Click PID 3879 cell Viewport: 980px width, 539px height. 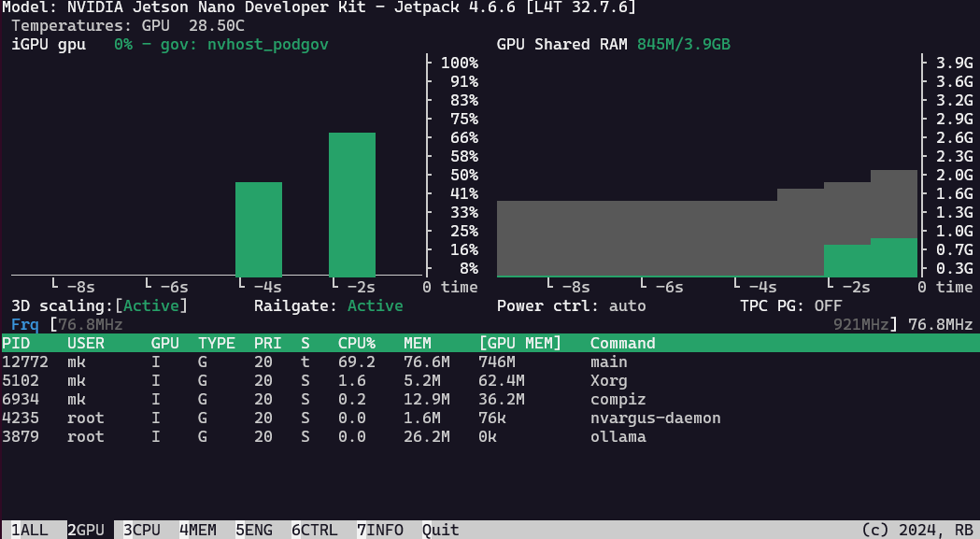20,437
